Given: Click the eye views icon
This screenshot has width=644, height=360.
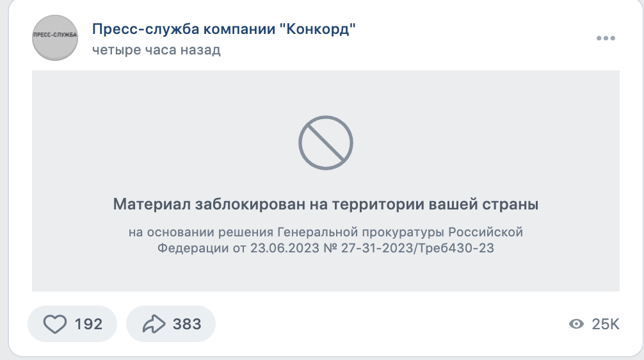Looking at the screenshot, I should point(576,324).
